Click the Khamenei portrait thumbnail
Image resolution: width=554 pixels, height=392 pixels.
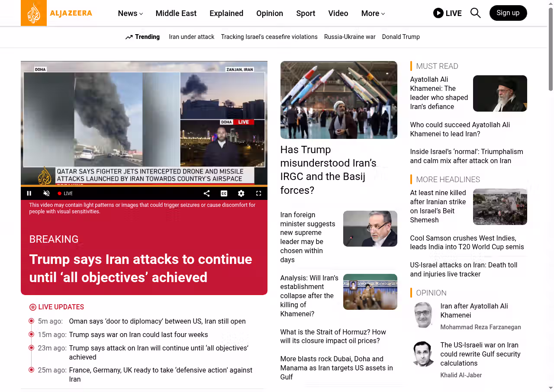(x=499, y=93)
